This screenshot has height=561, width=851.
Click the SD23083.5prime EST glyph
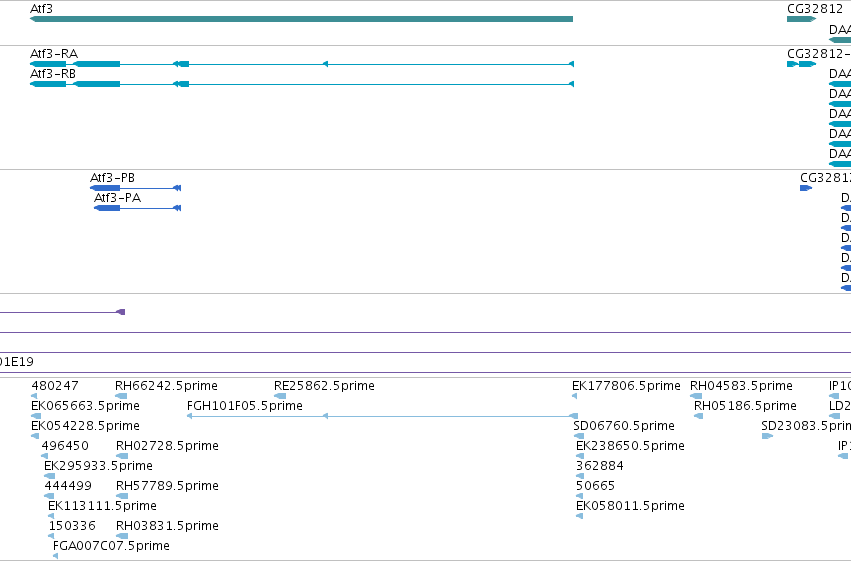click(x=767, y=436)
